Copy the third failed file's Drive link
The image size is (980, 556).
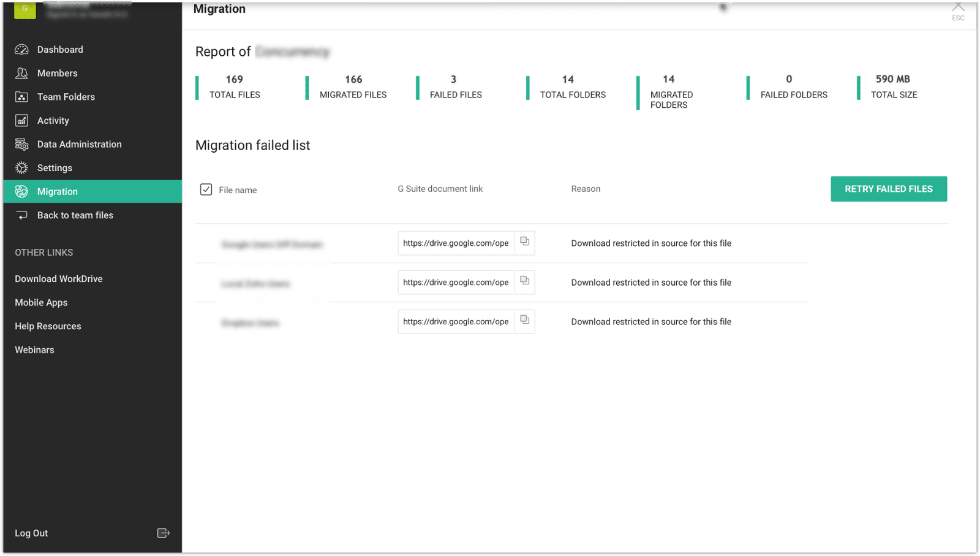[x=524, y=321]
